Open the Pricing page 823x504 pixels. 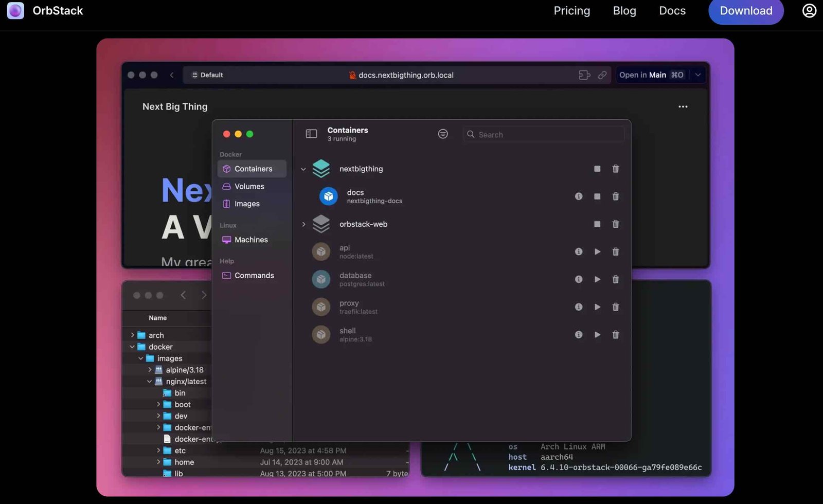pos(571,11)
